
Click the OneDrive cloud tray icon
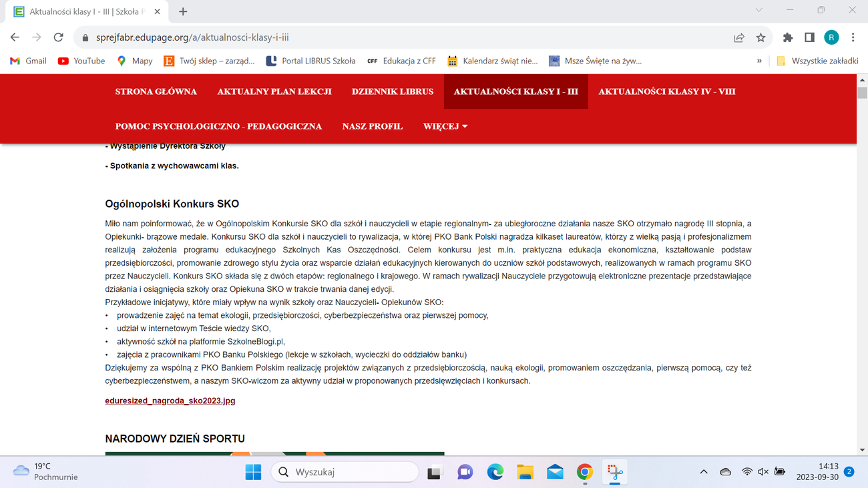tap(725, 472)
